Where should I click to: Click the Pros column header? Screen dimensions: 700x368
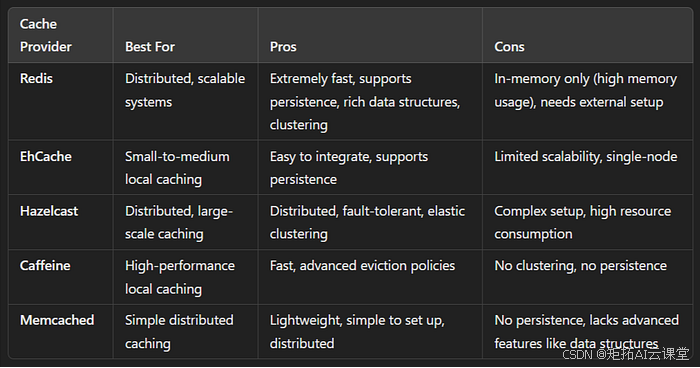[x=283, y=46]
